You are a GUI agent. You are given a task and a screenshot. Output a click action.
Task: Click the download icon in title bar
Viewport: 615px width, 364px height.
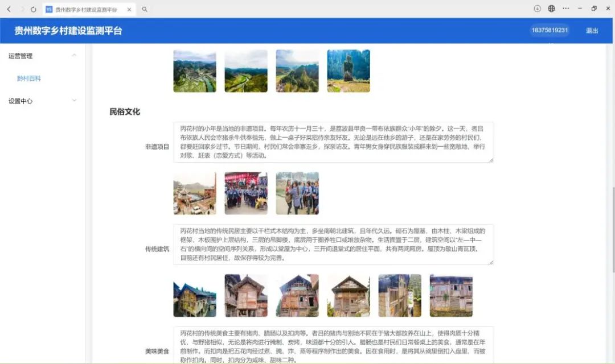pyautogui.click(x=537, y=9)
